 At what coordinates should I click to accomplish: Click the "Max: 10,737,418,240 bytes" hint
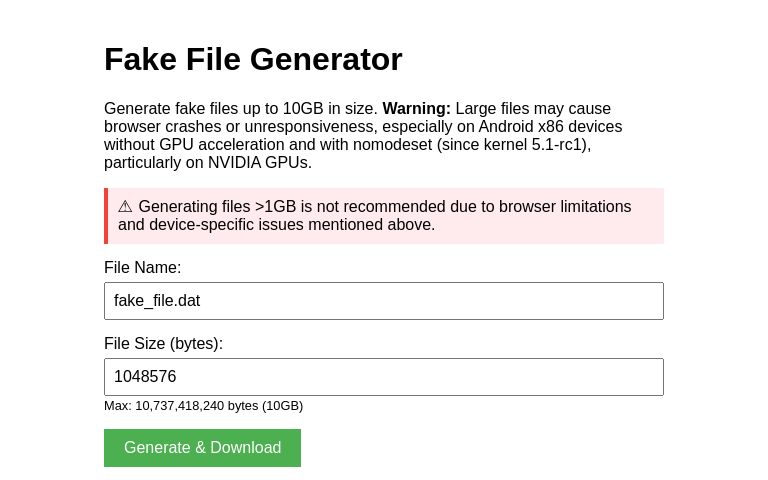181,405
